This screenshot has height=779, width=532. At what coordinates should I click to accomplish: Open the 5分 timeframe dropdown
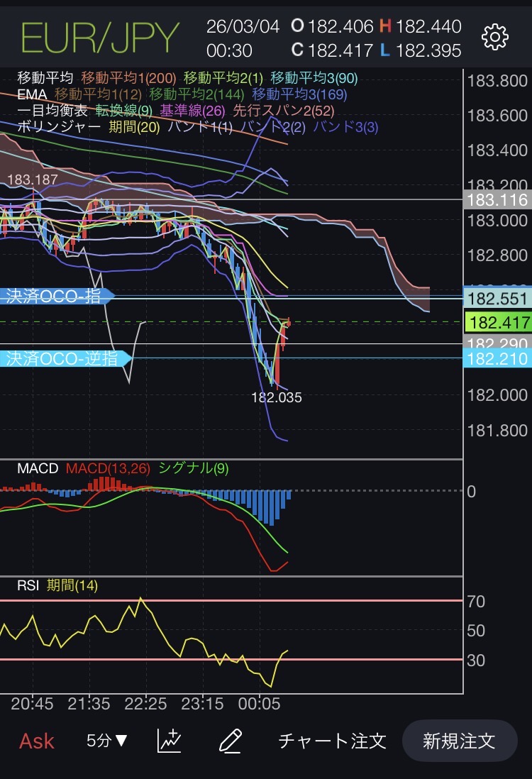[x=107, y=741]
